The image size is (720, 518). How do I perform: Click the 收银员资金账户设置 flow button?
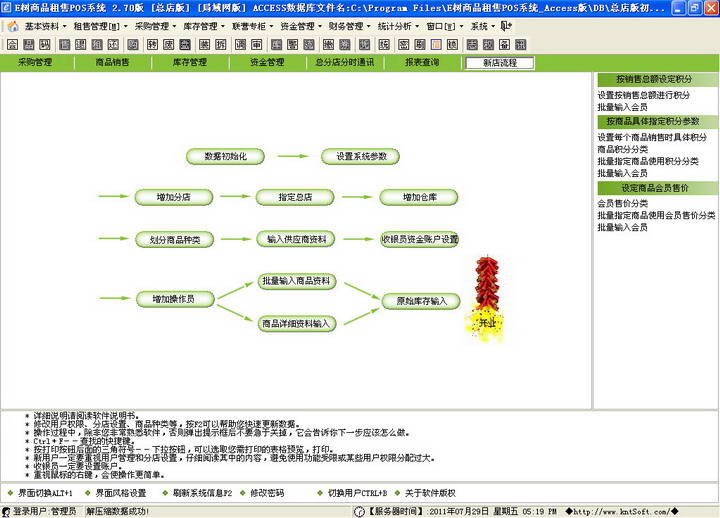click(x=420, y=239)
